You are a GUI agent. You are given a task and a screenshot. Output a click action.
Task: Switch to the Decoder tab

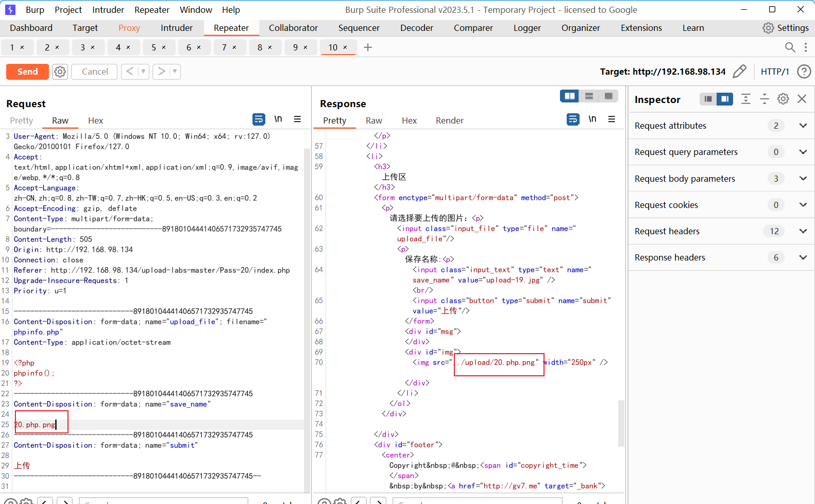[x=417, y=28]
